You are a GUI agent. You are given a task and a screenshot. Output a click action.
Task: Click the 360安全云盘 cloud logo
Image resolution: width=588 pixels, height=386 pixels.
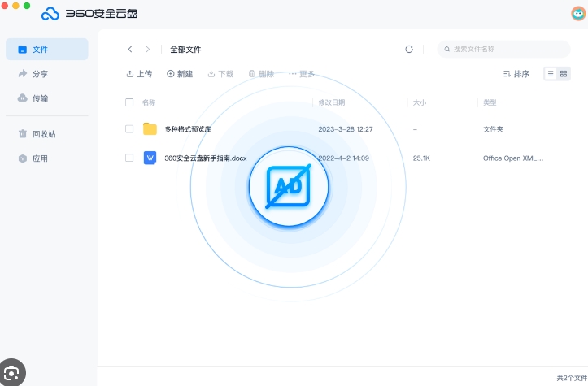tap(50, 14)
